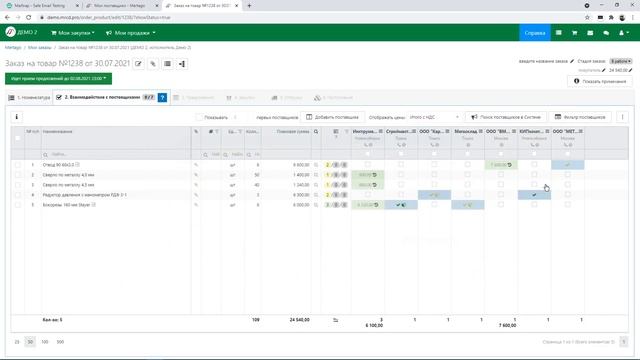The height and width of the screenshot is (360, 640).
Task: Switch to tab 1. Номенклатура
Action: (29, 98)
